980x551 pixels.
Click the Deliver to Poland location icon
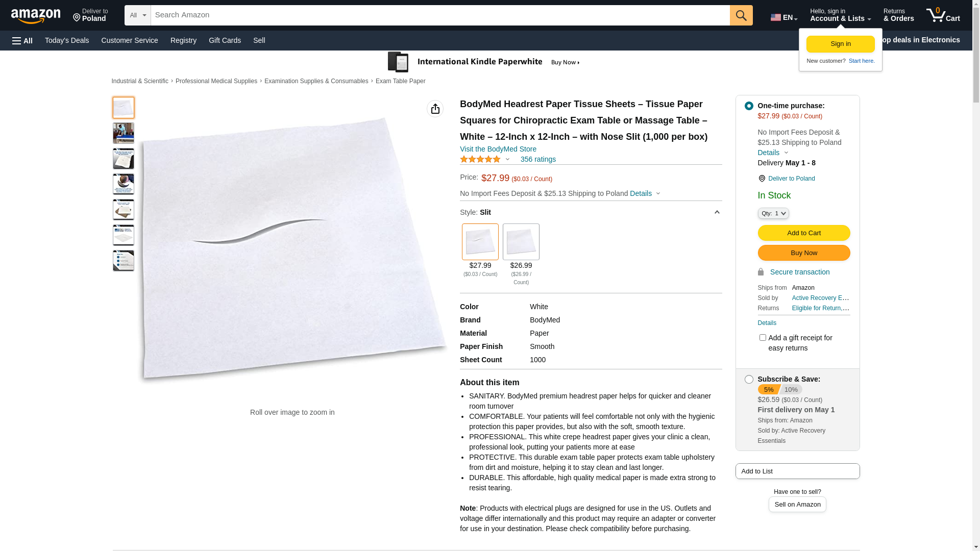point(77,18)
